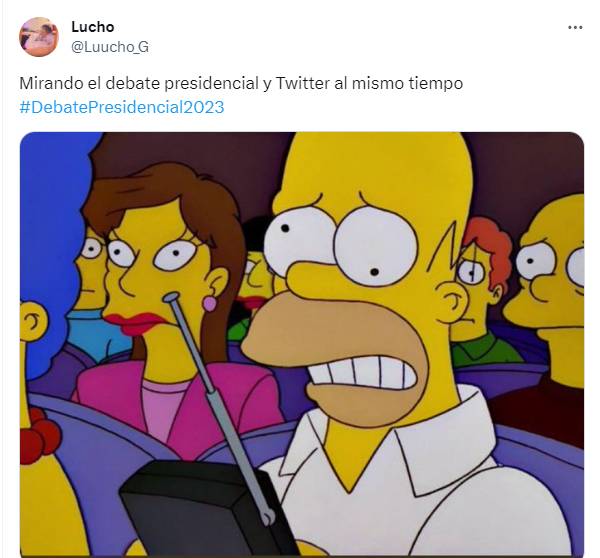Click the woman's pink earring
Image resolution: width=600 pixels, height=558 pixels.
click(209, 304)
